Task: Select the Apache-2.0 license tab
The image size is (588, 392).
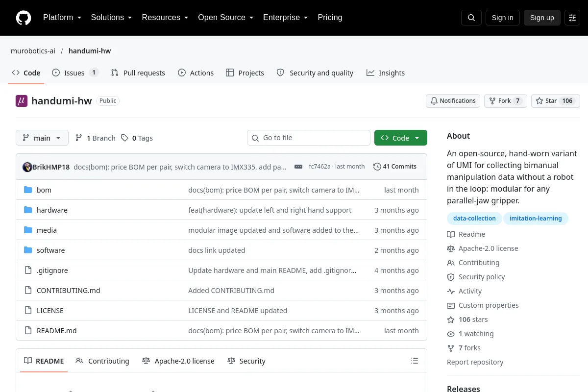Action: coord(178,361)
